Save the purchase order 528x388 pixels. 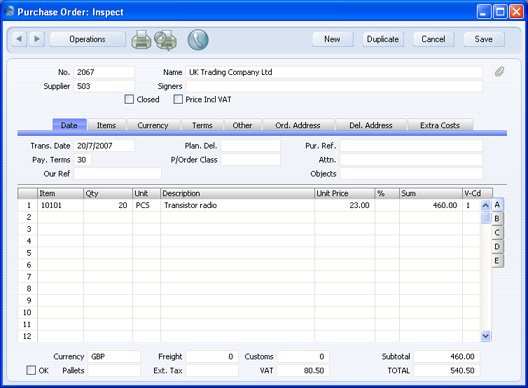pos(484,39)
